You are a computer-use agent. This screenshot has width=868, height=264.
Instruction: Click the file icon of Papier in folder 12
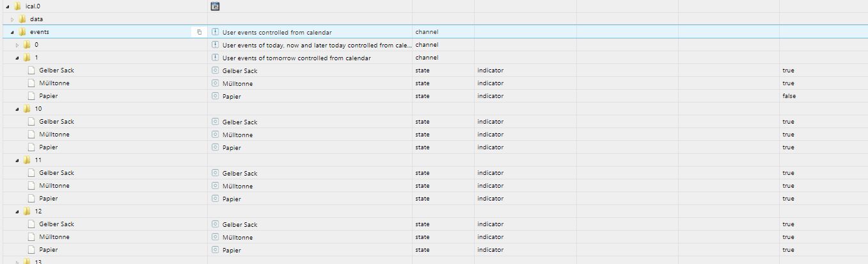(x=31, y=250)
